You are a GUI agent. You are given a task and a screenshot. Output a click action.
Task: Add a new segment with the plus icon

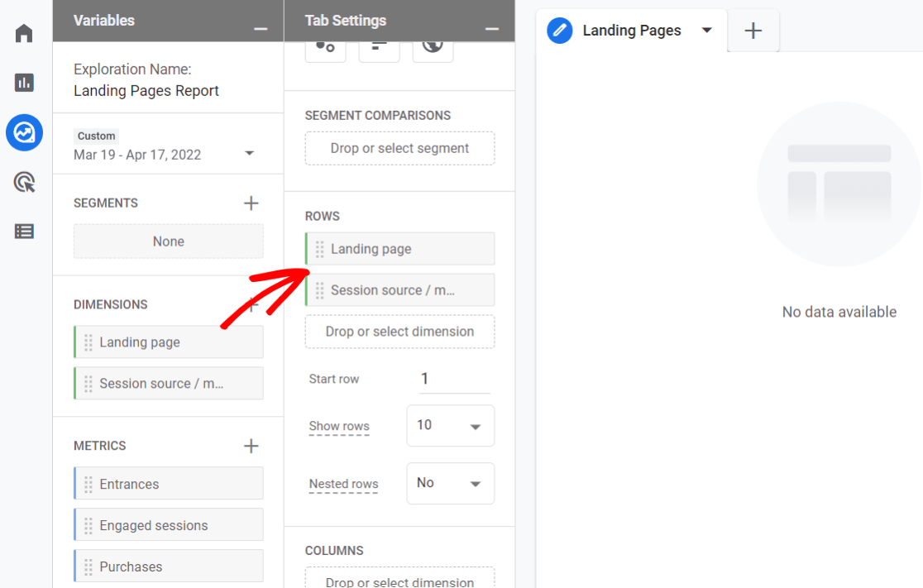(x=251, y=202)
